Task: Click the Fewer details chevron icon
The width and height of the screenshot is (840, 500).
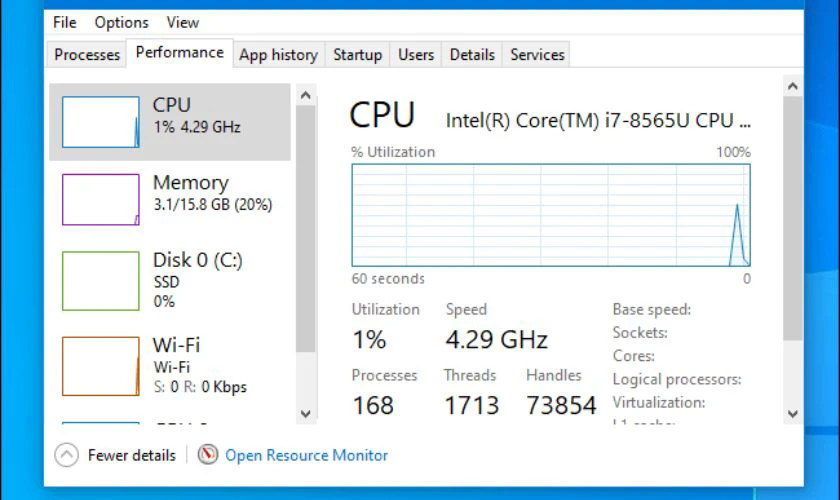Action: [x=66, y=455]
